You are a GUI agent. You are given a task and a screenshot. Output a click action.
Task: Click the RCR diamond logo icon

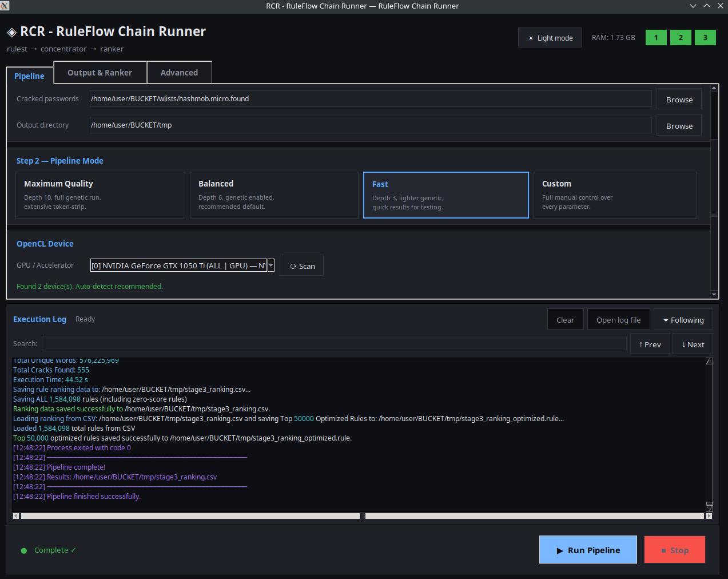click(11, 32)
